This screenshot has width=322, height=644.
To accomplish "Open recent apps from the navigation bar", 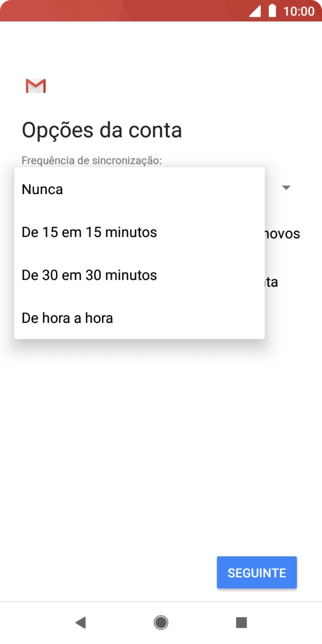I will 241,622.
